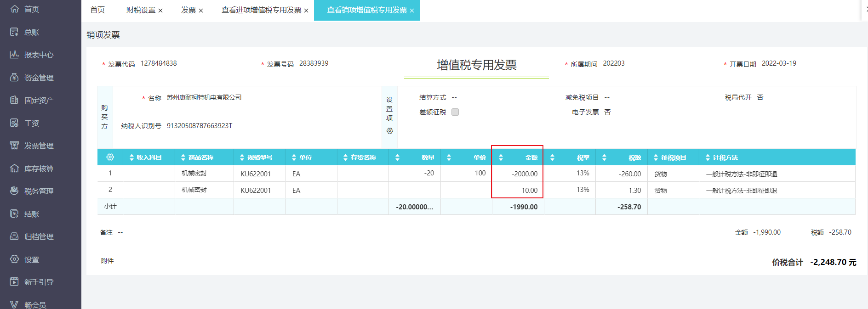Click the 总账 ledger icon in sidebar
Viewport: 868px width, 309px height.
(14, 32)
